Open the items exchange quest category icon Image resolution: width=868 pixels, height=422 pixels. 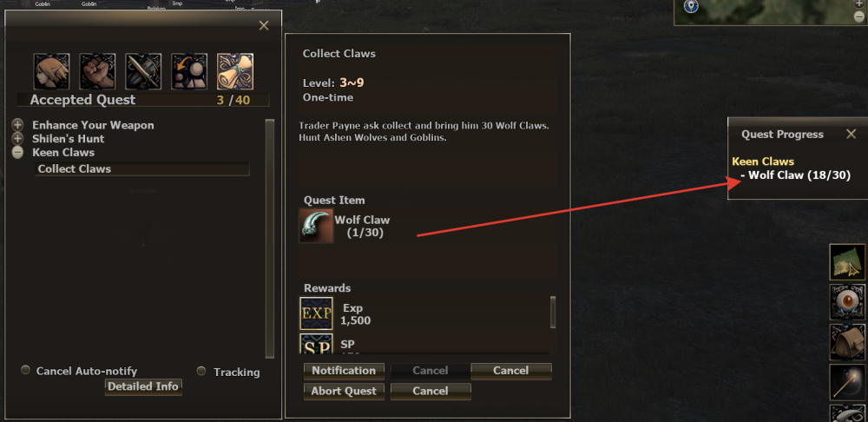(x=189, y=71)
